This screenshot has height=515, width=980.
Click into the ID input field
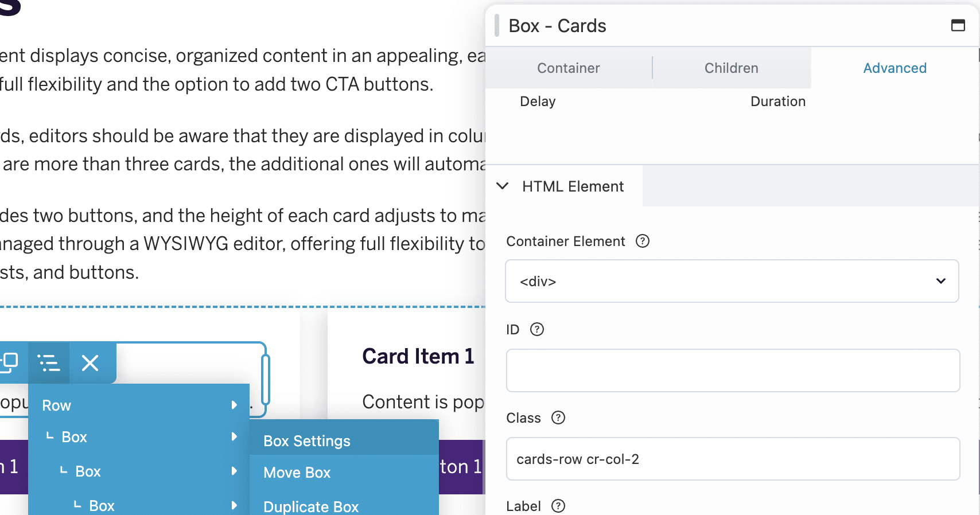tap(733, 370)
